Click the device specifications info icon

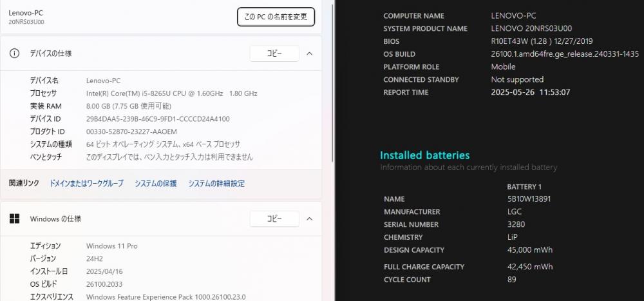point(14,53)
